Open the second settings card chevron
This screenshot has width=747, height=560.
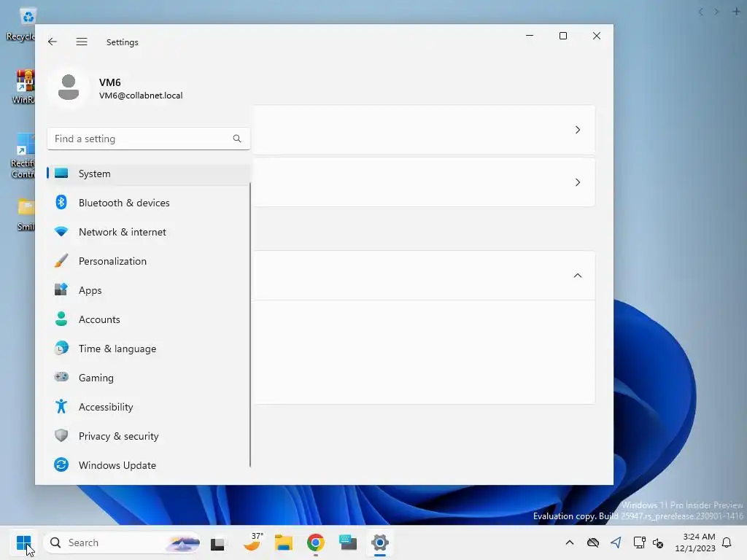coord(578,182)
